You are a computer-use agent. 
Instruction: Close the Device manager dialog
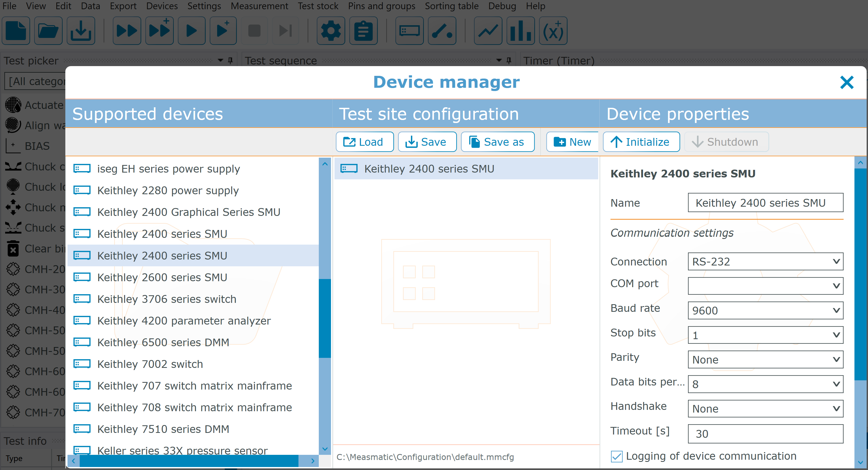coord(847,82)
